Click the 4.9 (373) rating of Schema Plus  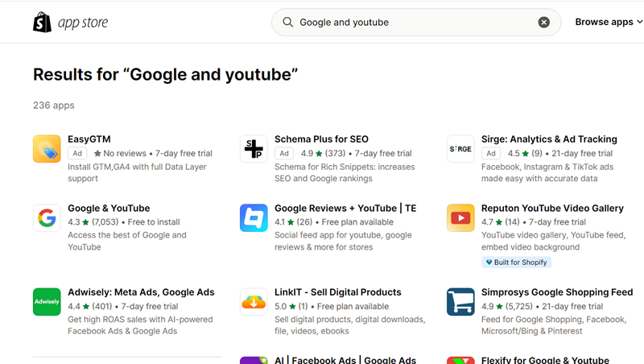pos(324,153)
